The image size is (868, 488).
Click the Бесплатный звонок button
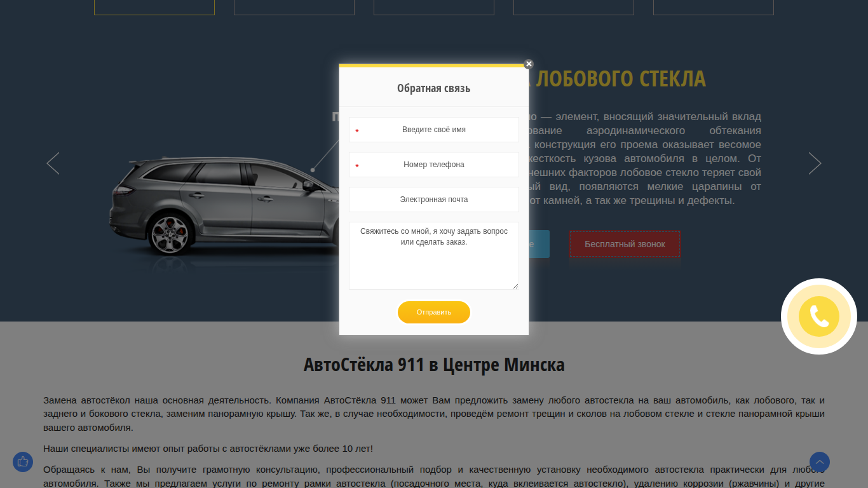pyautogui.click(x=625, y=244)
